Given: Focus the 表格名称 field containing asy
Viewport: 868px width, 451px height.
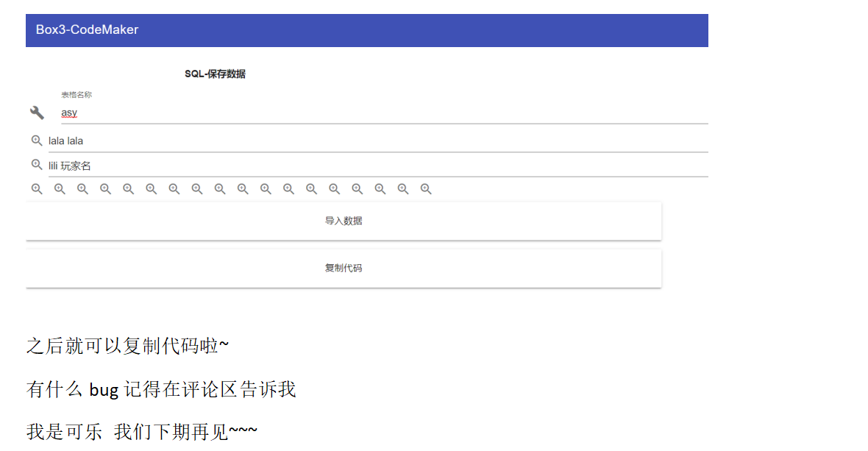Looking at the screenshot, I should [384, 113].
